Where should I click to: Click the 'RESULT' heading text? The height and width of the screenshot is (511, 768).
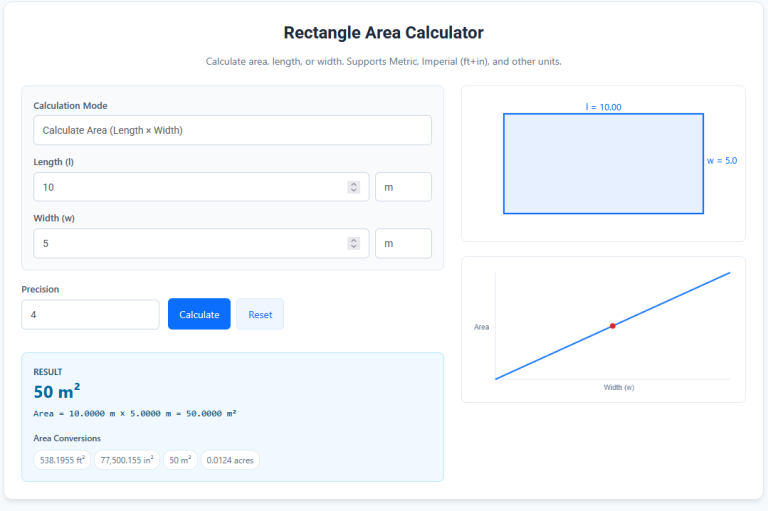point(48,372)
